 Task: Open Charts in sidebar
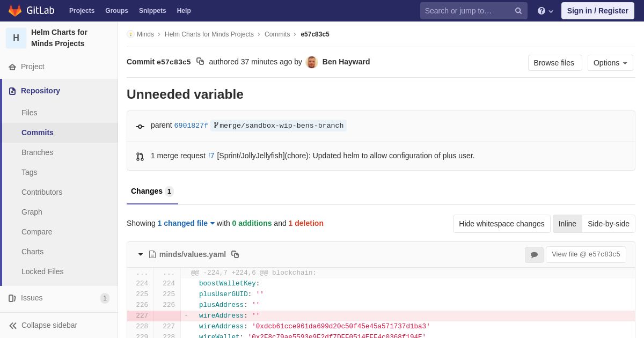(x=60, y=252)
